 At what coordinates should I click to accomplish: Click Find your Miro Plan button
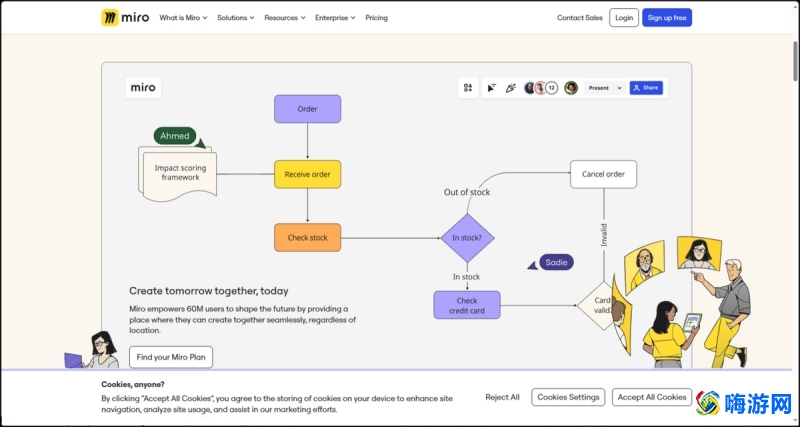coord(171,357)
